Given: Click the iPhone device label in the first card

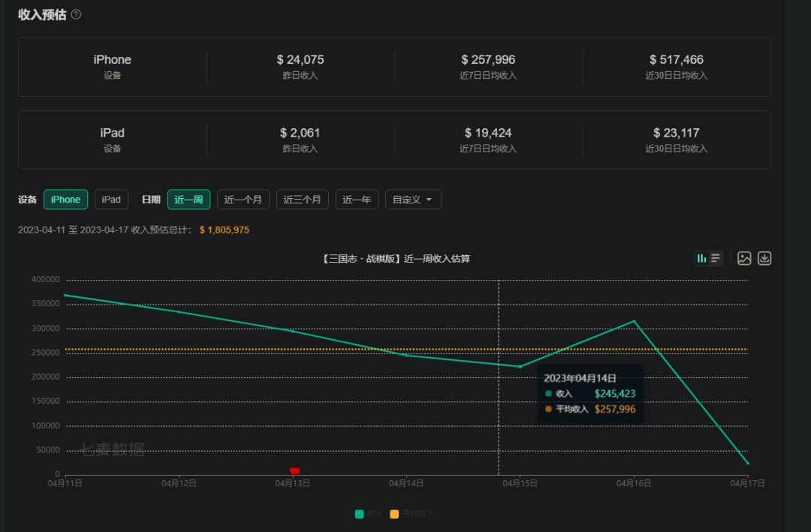Looking at the screenshot, I should [112, 60].
